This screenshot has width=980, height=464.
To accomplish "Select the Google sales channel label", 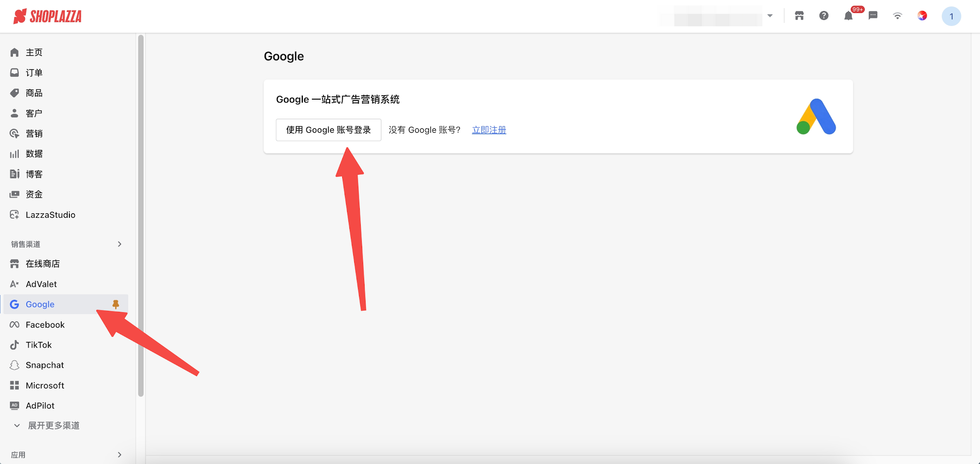I will [40, 304].
